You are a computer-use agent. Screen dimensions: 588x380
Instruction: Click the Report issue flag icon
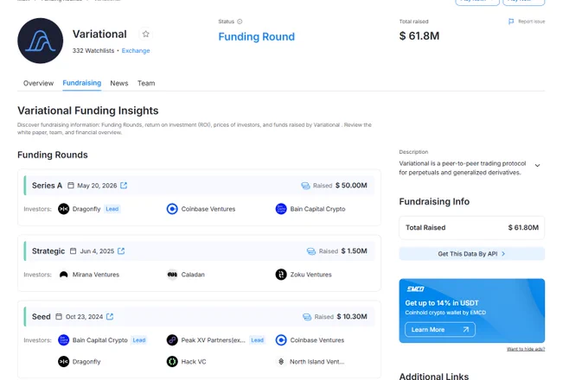point(511,22)
